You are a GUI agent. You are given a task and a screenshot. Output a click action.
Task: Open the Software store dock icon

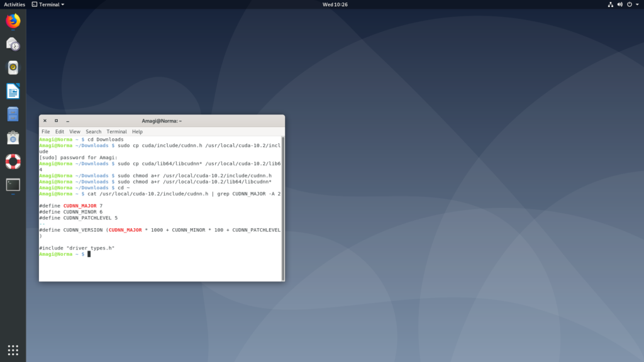[x=13, y=138]
